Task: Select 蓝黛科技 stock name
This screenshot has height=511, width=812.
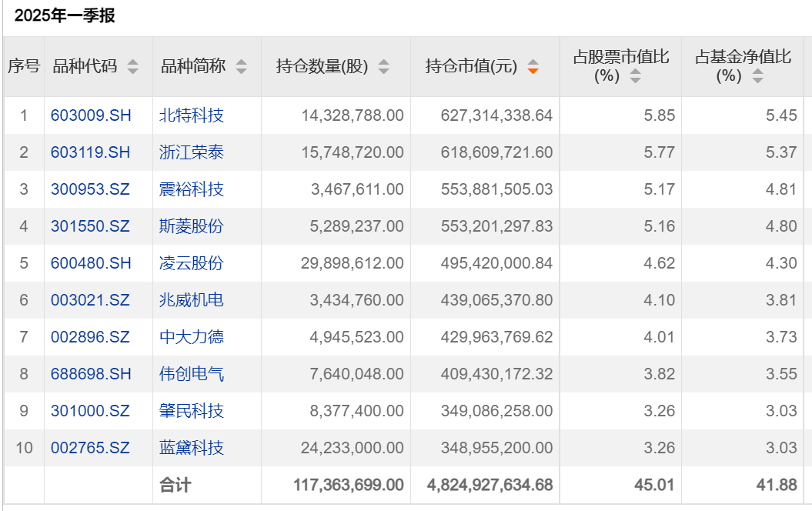Action: point(192,448)
